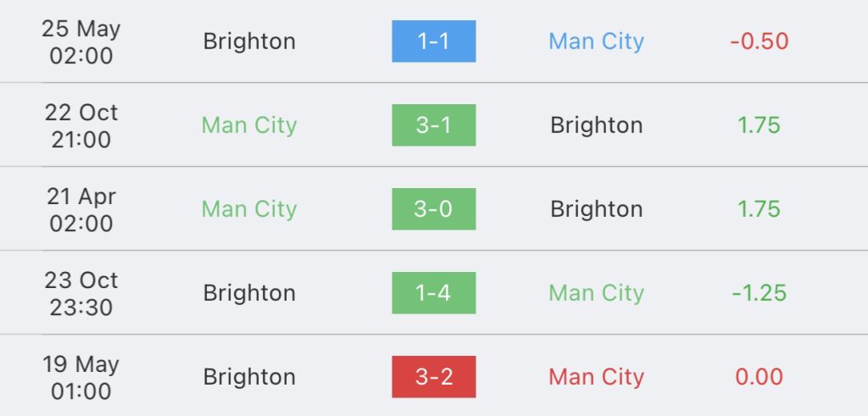The width and height of the screenshot is (868, 416).
Task: Select green Man City in 22 Oct match
Action: tap(249, 125)
